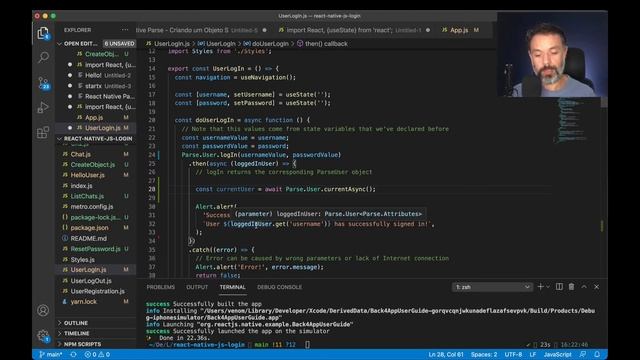Open the terminal shell selector dropdown
Viewport: 640px width, 360px height.
(492, 287)
